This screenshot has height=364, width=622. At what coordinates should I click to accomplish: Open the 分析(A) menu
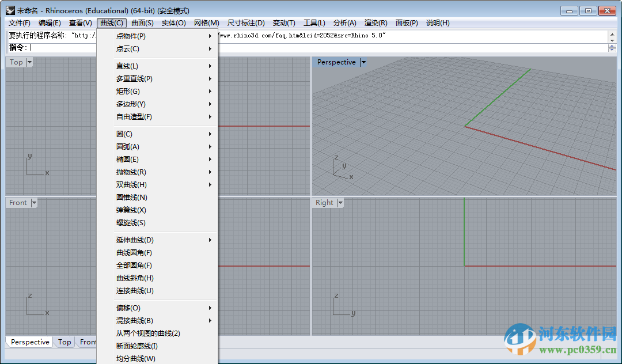point(345,23)
